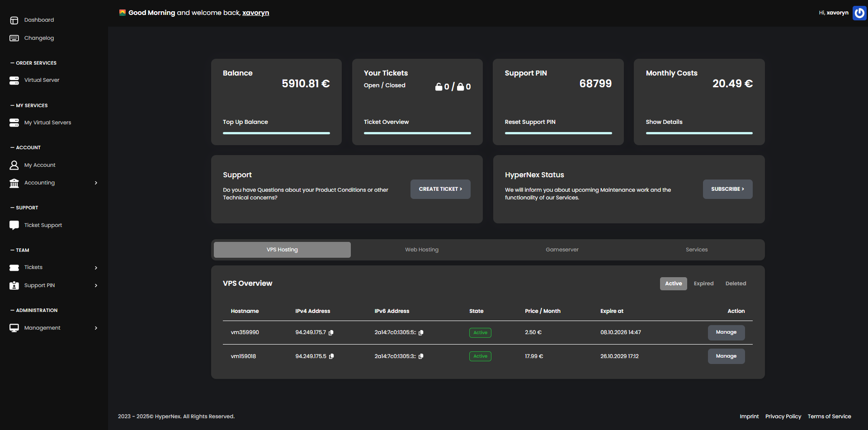Select the Active filter in VPS Overview
This screenshot has width=868, height=430.
[673, 284]
